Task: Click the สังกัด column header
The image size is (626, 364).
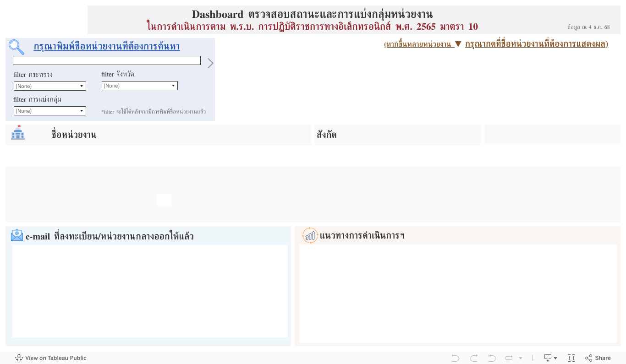Action: 326,134
